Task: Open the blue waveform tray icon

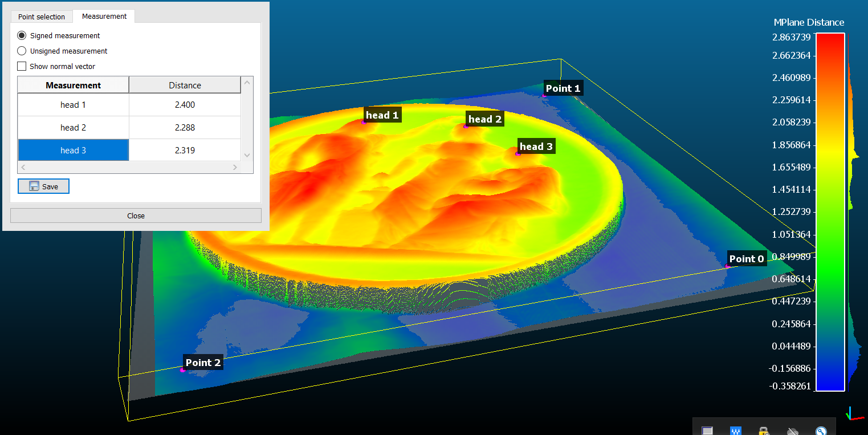Action: 736,431
